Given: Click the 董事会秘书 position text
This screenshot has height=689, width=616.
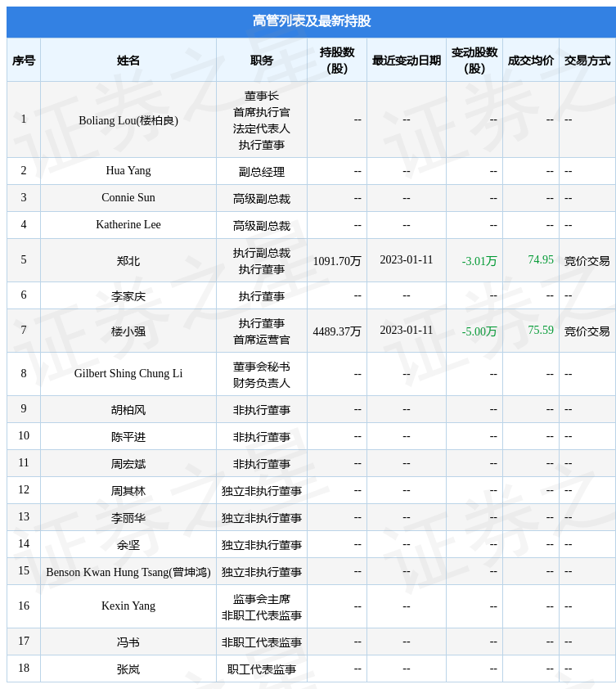Looking at the screenshot, I should coord(262,367).
